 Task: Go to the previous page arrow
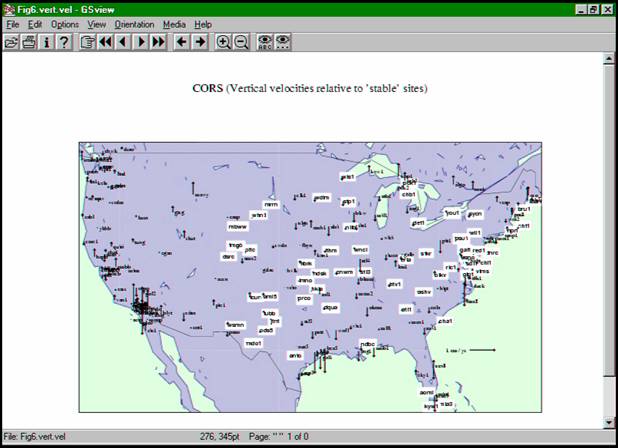click(x=122, y=42)
